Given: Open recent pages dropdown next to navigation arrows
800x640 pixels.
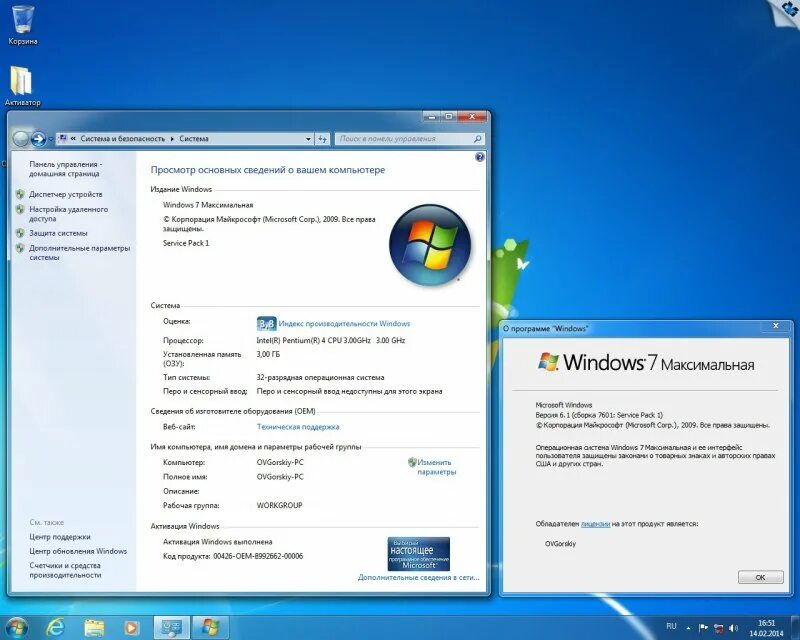Looking at the screenshot, I should pyautogui.click(x=51, y=139).
